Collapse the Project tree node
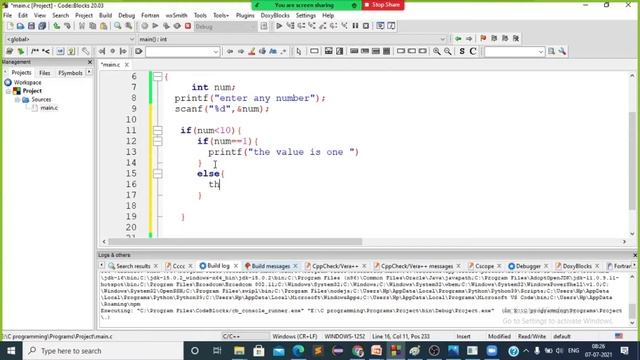 (9, 91)
